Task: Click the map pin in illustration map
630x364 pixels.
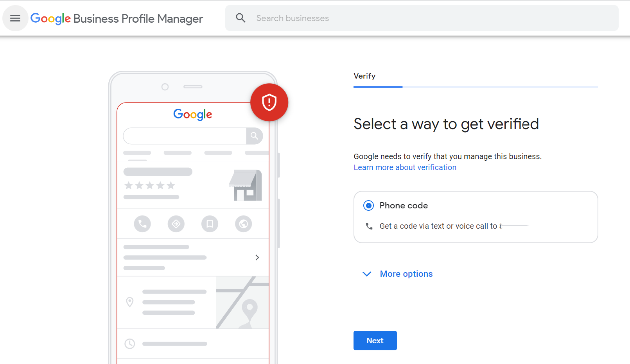Action: 249,312
